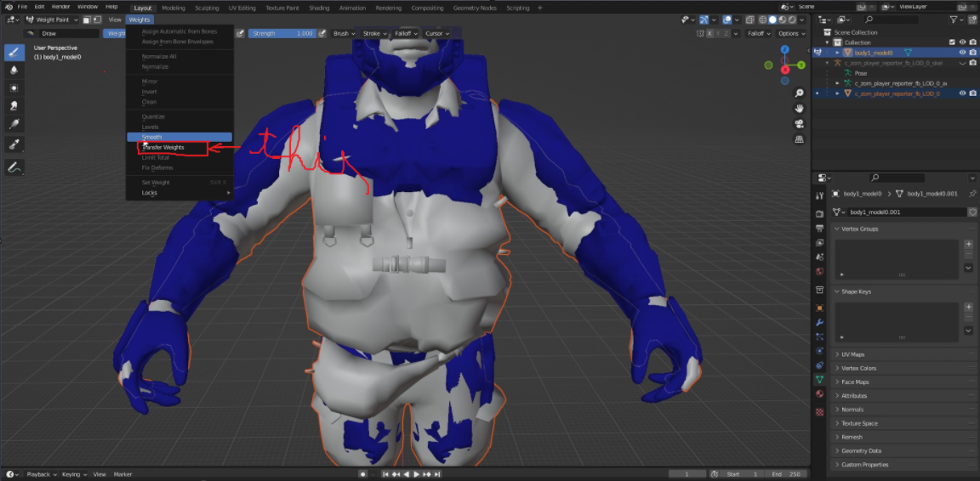Expand the Vertex Colors panel
The height and width of the screenshot is (481, 980).
[x=903, y=368]
